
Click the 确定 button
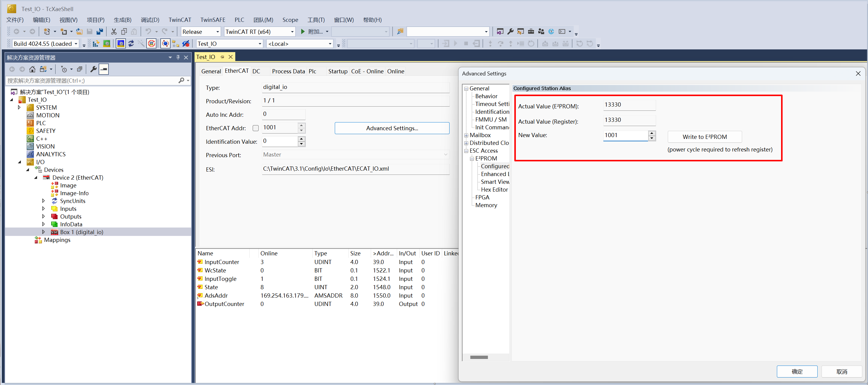[x=797, y=371]
